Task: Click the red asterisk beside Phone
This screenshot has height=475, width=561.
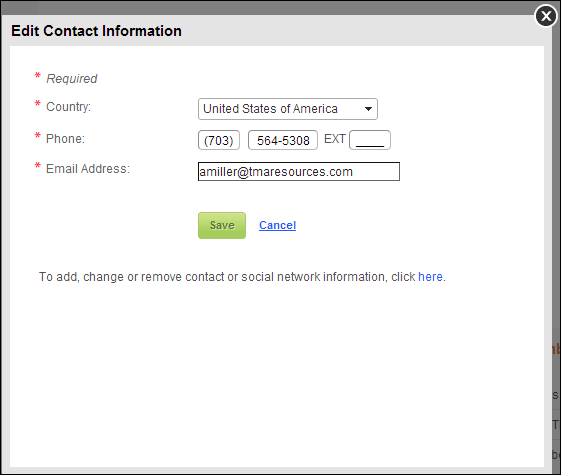Action: 38,136
